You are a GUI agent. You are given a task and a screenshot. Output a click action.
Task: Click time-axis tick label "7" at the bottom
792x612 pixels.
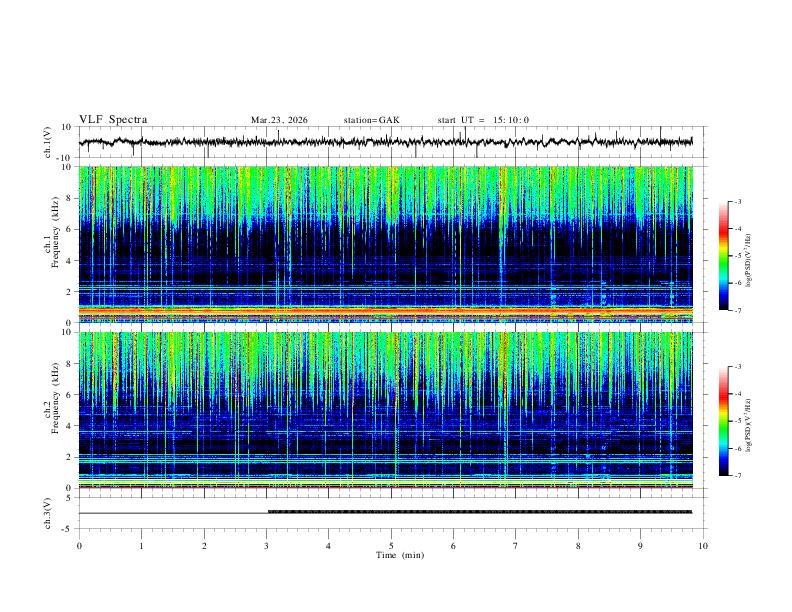pyautogui.click(x=516, y=546)
